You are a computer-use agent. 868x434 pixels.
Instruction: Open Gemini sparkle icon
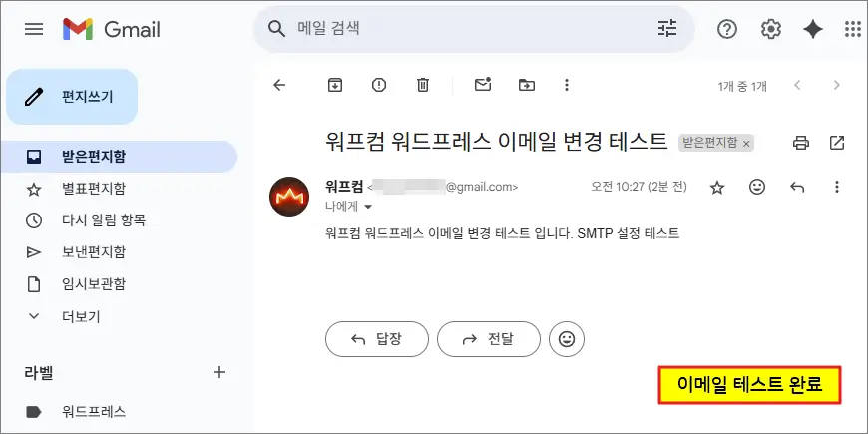(813, 29)
